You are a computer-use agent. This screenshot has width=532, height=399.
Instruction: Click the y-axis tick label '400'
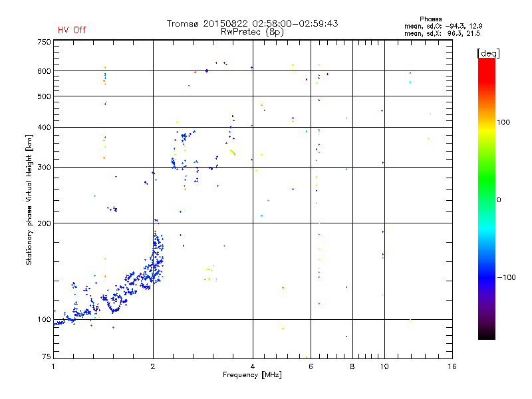point(44,127)
